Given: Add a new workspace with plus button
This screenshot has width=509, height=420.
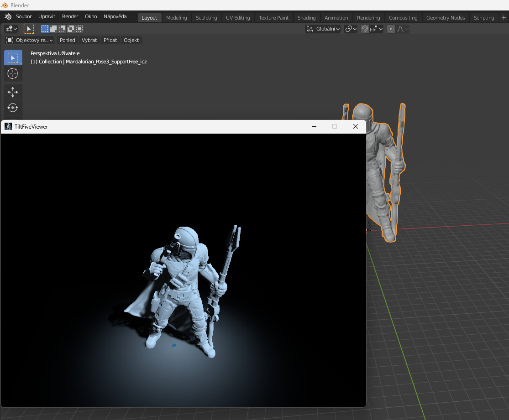Looking at the screenshot, I should [504, 18].
